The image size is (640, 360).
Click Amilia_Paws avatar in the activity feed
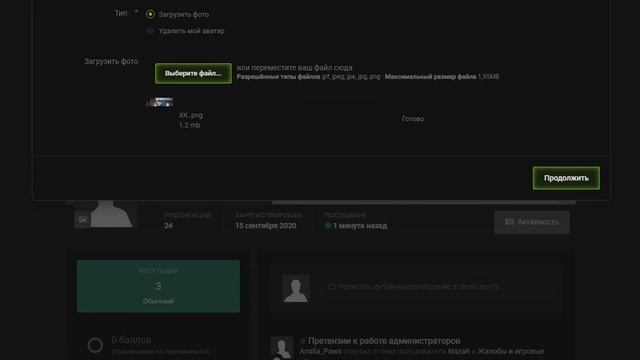coord(282,347)
